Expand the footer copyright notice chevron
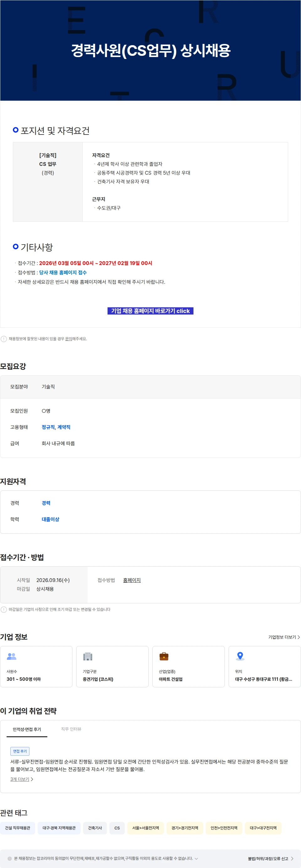This screenshot has height=868, width=301. (197, 858)
